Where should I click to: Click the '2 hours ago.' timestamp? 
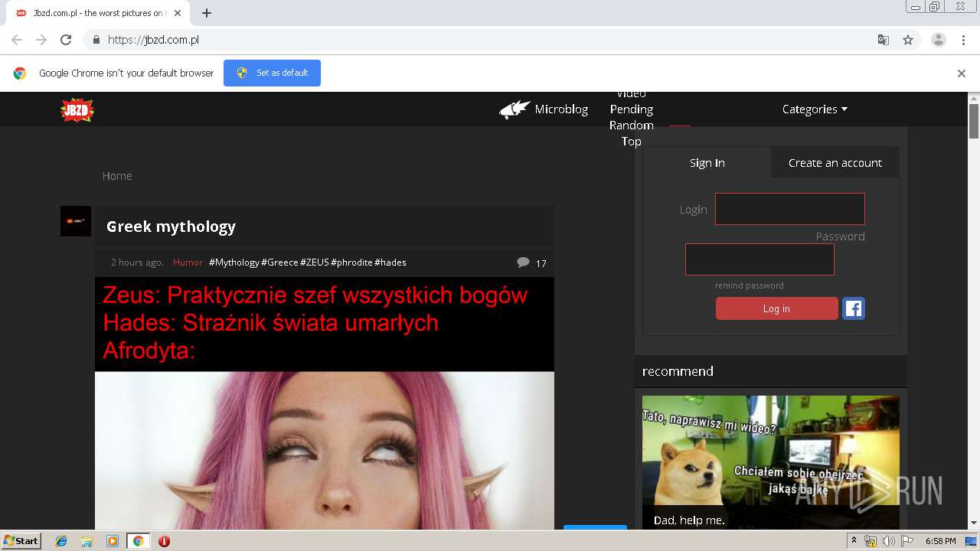137,262
